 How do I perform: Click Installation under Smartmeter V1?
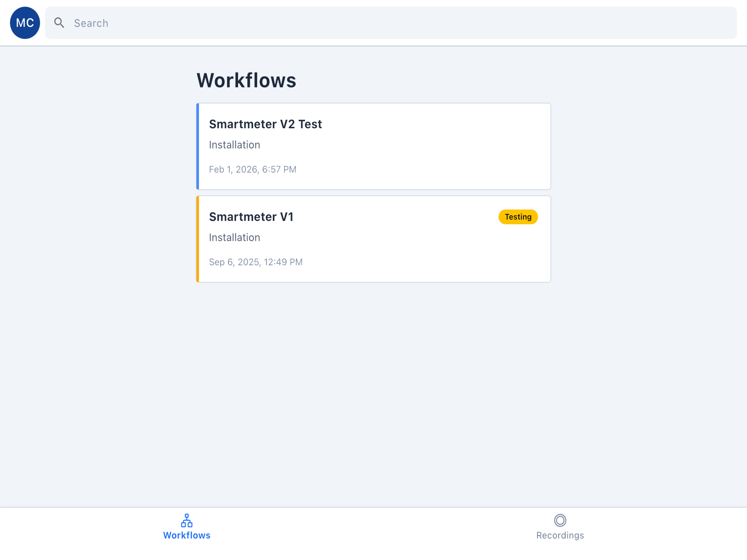[234, 237]
